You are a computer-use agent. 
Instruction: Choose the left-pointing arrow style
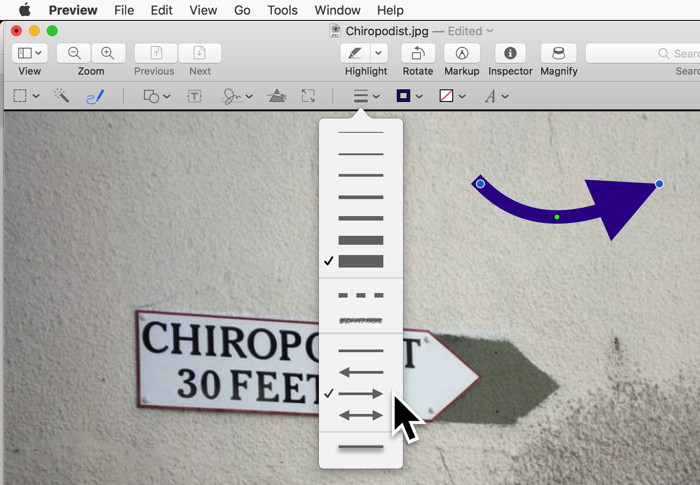point(361,372)
